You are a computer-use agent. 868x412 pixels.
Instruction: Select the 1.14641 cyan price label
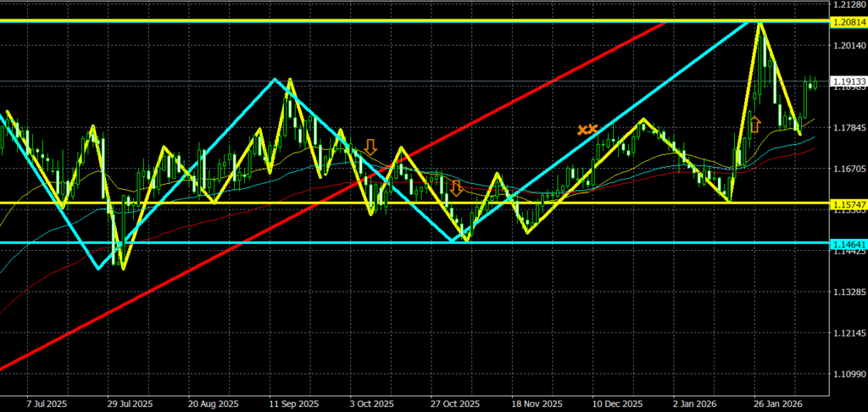848,245
